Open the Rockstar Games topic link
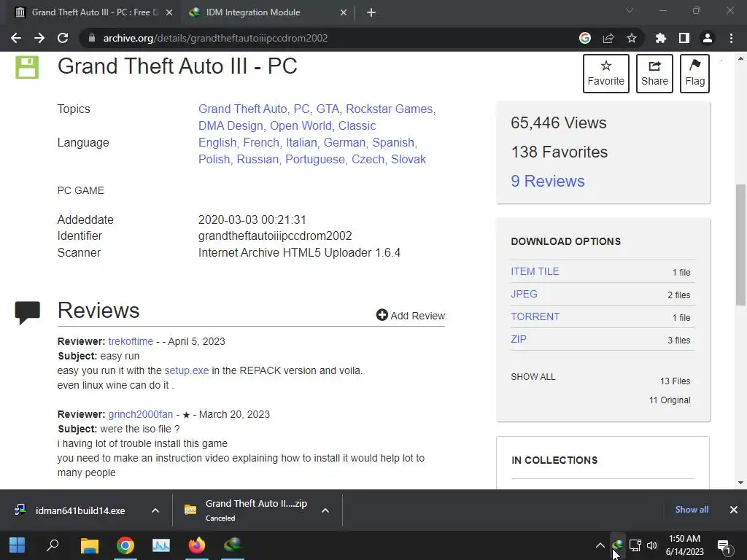 [390, 109]
